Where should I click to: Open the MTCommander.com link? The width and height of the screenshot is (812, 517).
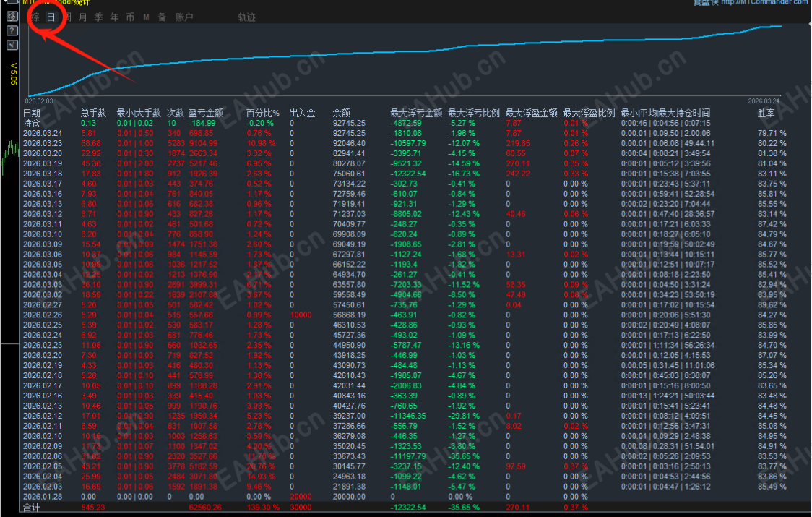point(765,3)
